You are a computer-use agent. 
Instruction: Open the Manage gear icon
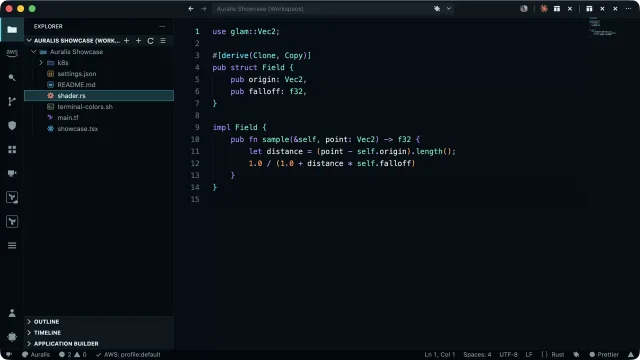pyautogui.click(x=12, y=337)
